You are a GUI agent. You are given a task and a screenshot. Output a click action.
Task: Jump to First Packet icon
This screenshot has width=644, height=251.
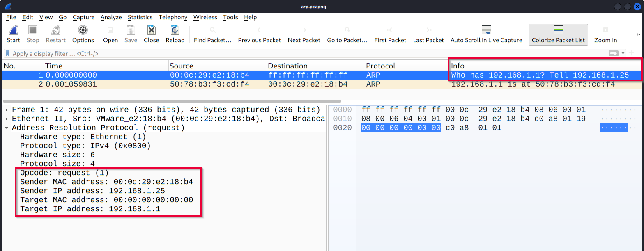(390, 30)
